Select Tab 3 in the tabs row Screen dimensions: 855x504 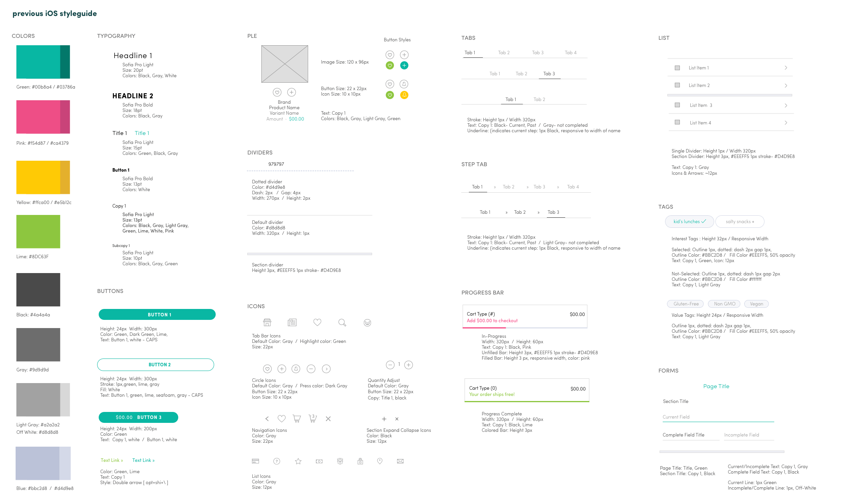coord(536,52)
